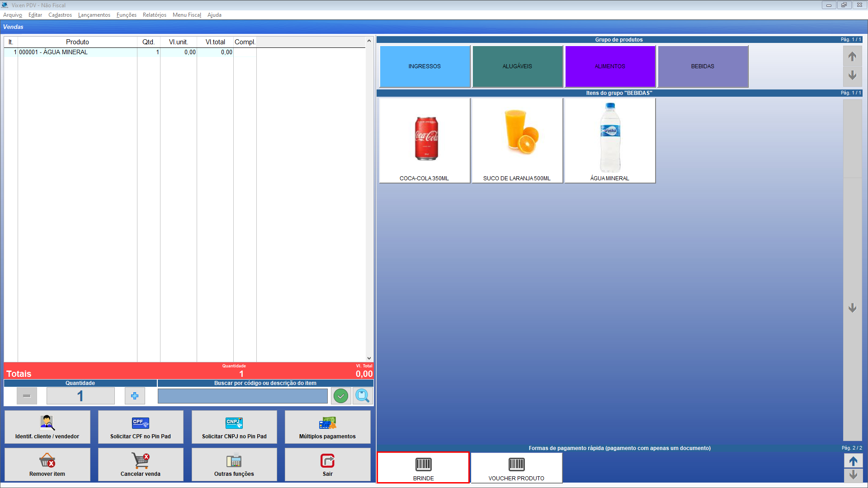Add COCA-COLA 350ML product thumbnail
Screen dimensions: 868x488
point(425,141)
